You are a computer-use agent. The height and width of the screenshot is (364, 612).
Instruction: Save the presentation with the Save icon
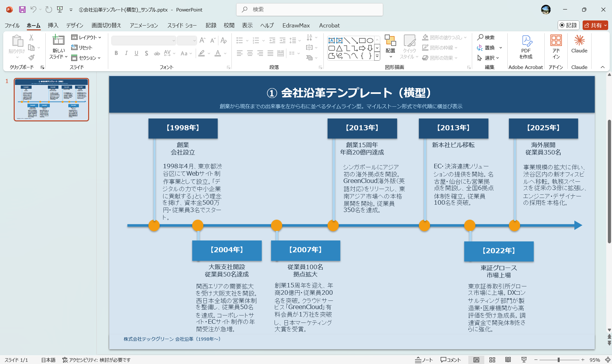pos(22,10)
